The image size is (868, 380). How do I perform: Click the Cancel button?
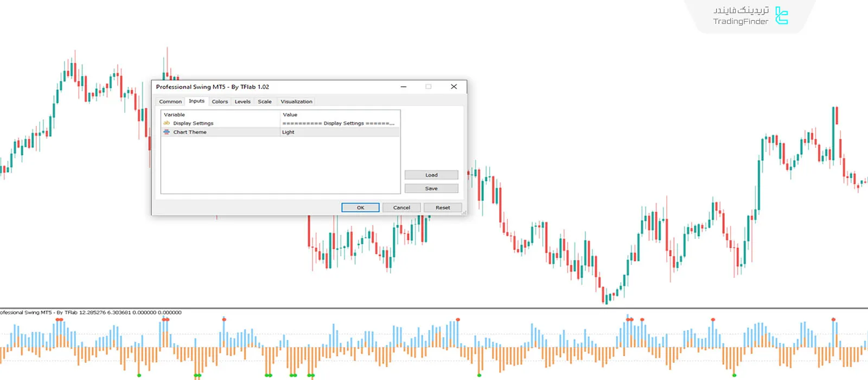[x=401, y=207]
